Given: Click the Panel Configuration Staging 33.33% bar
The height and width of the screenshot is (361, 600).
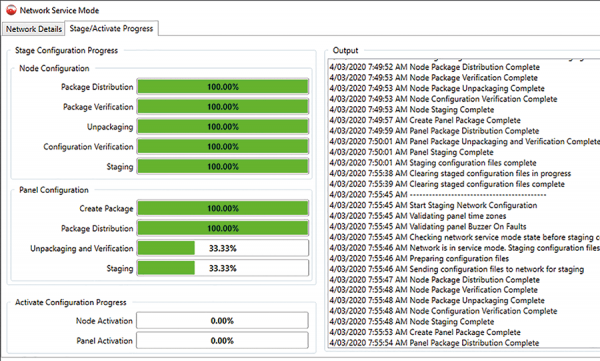Looking at the screenshot, I should 223,268.
